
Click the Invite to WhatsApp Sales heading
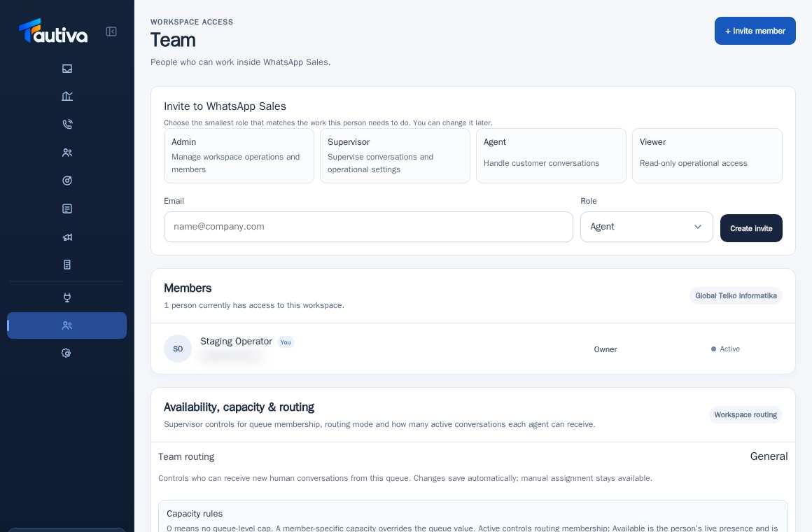pos(225,106)
